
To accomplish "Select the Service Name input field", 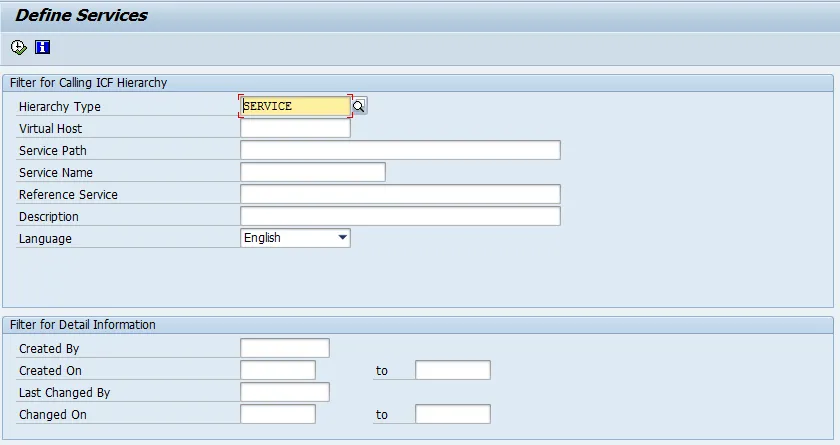I will tap(312, 172).
